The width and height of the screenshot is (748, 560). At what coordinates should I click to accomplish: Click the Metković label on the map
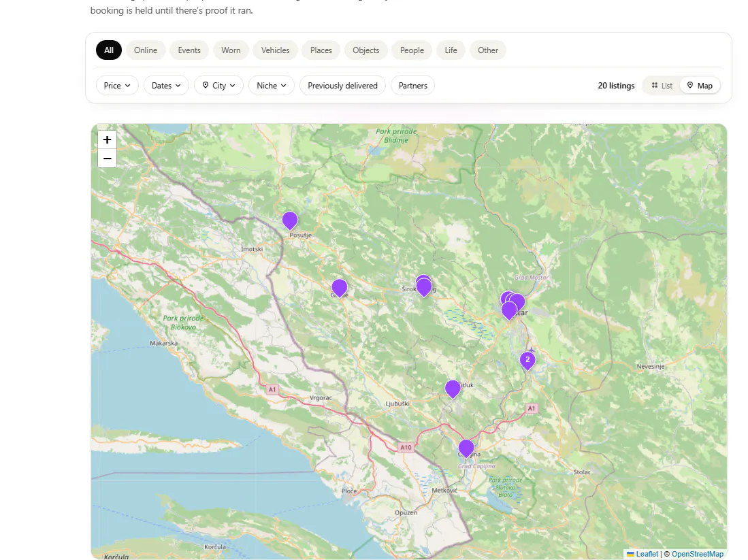444,490
